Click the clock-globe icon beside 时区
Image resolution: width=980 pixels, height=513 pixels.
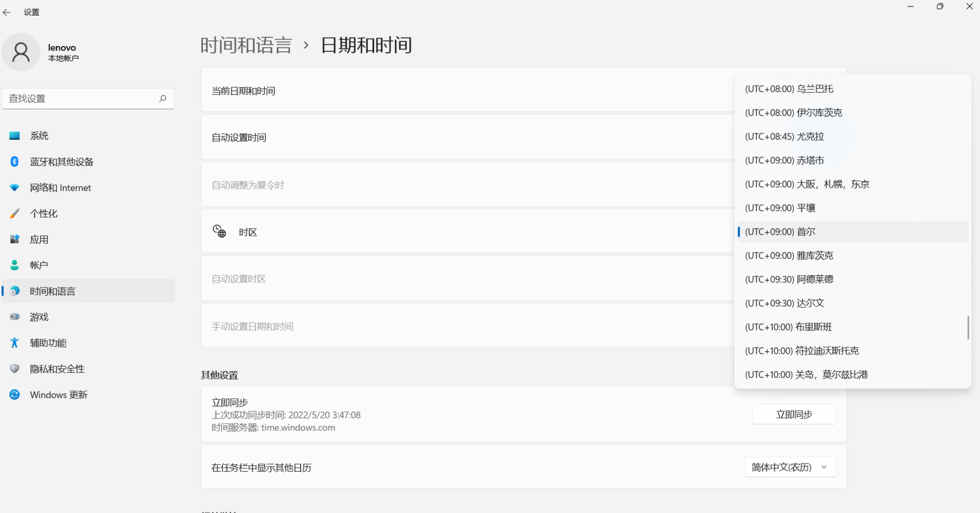220,231
